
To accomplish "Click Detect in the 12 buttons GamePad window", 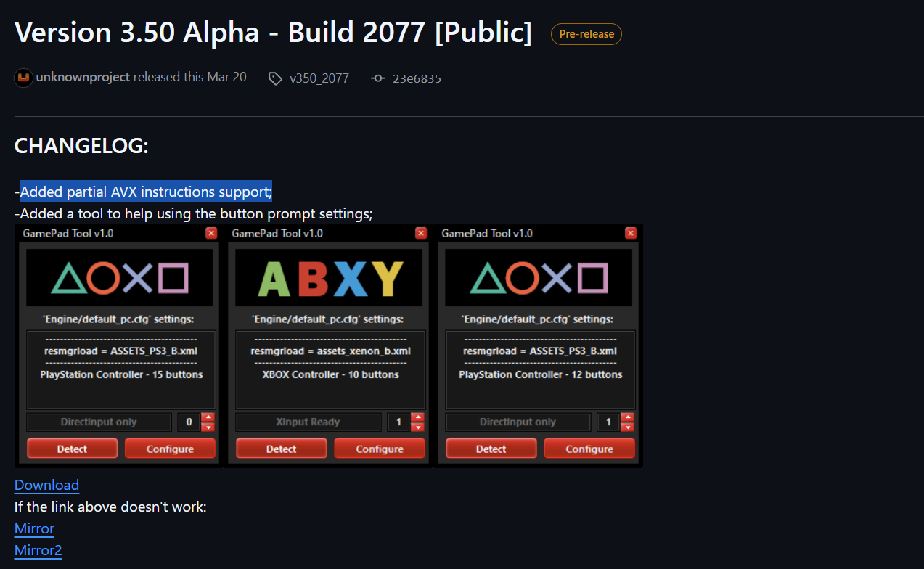I will [491, 449].
